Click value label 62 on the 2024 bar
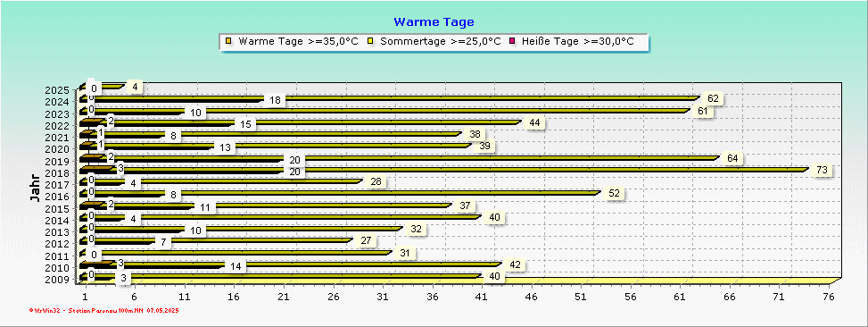This screenshot has width=868, height=327. [x=713, y=98]
